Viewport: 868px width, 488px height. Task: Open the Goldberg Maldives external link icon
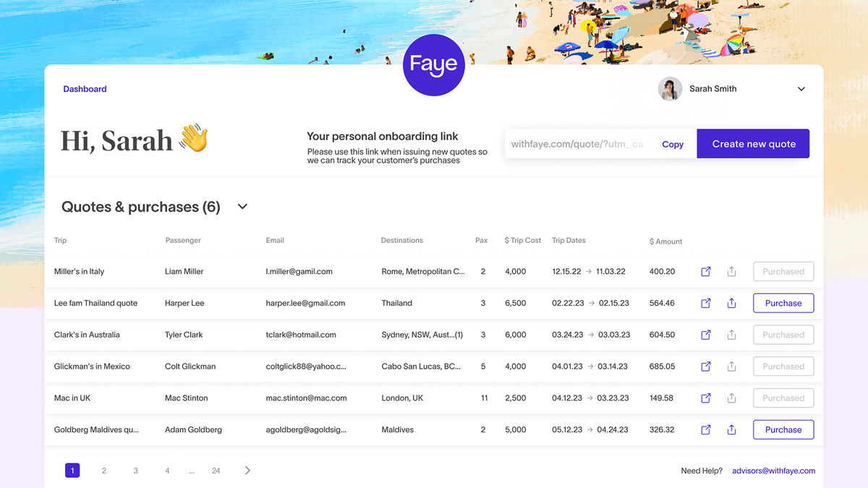coord(706,429)
